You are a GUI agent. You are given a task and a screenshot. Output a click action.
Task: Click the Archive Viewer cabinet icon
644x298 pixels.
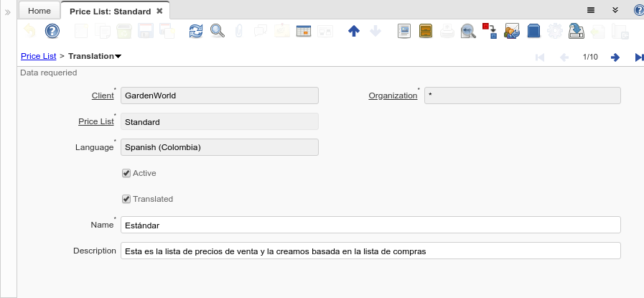(x=426, y=31)
